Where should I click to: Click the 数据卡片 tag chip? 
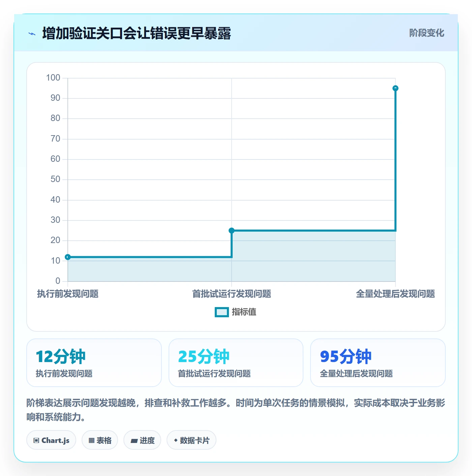coord(191,440)
